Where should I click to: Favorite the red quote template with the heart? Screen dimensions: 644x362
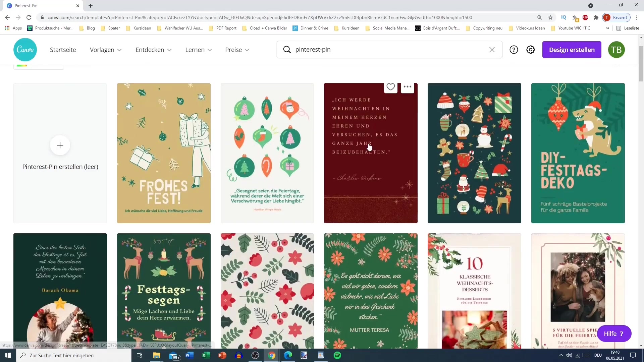[390, 87]
